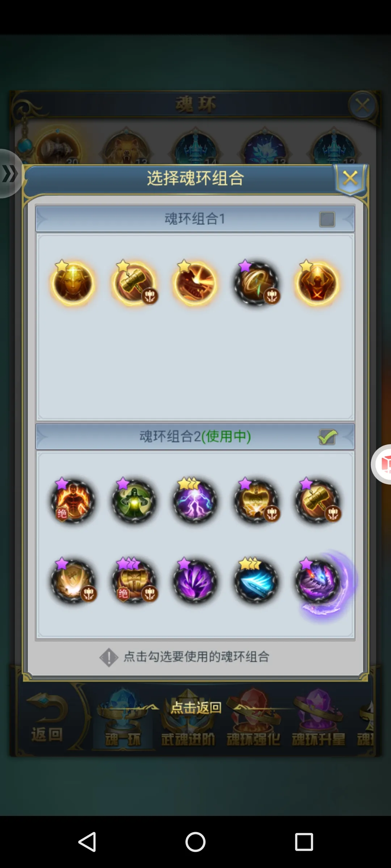Tap the blue blade skill icon
The image size is (391, 868).
[256, 581]
